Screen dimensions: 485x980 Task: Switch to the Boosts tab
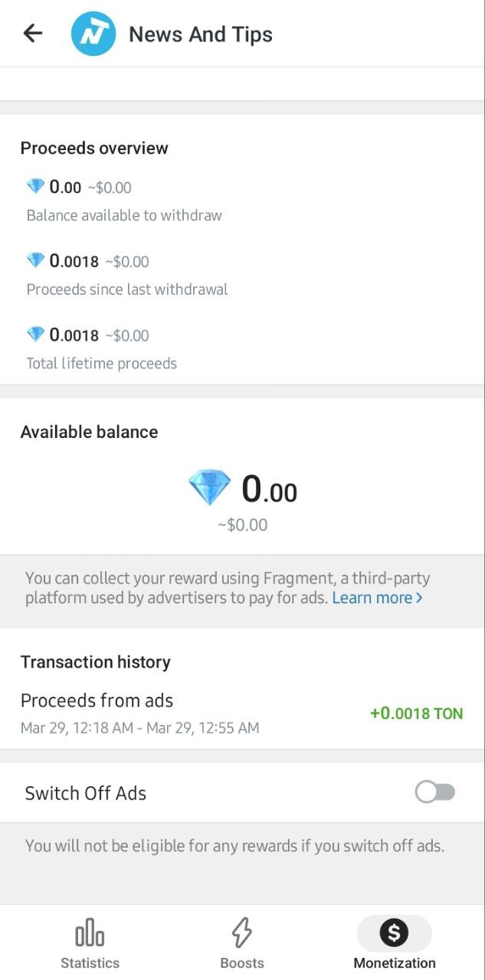pos(241,962)
